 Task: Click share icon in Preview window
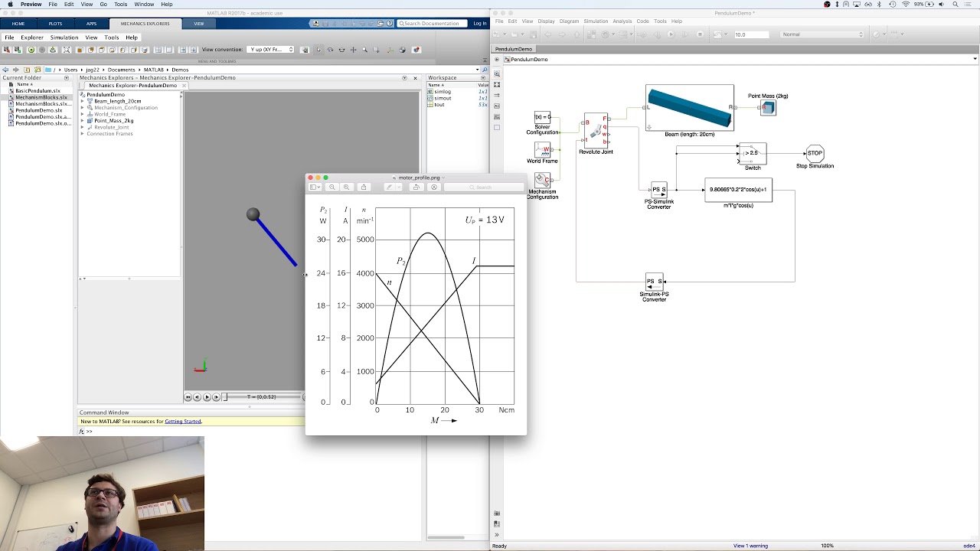pyautogui.click(x=364, y=187)
